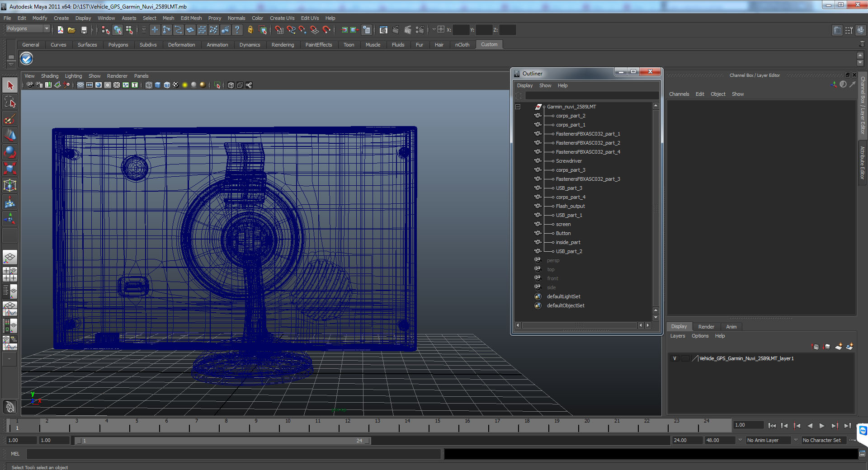The width and height of the screenshot is (868, 470).
Task: Click the blue checkmark shelf button
Action: tap(27, 58)
